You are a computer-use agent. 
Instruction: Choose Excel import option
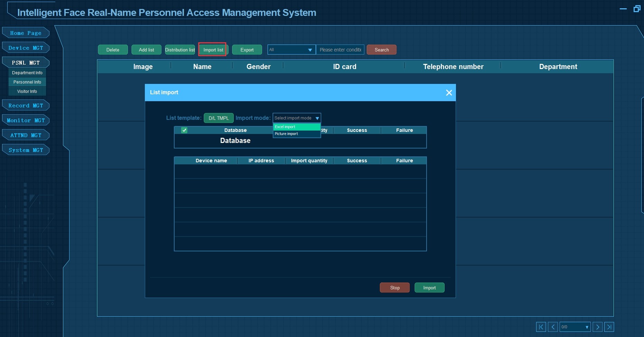click(297, 127)
